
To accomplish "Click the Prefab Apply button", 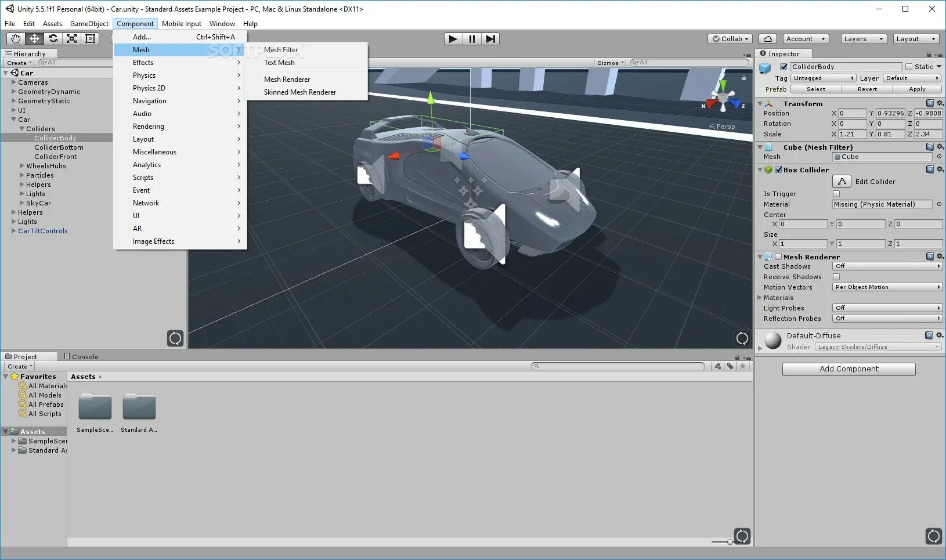I will (917, 89).
